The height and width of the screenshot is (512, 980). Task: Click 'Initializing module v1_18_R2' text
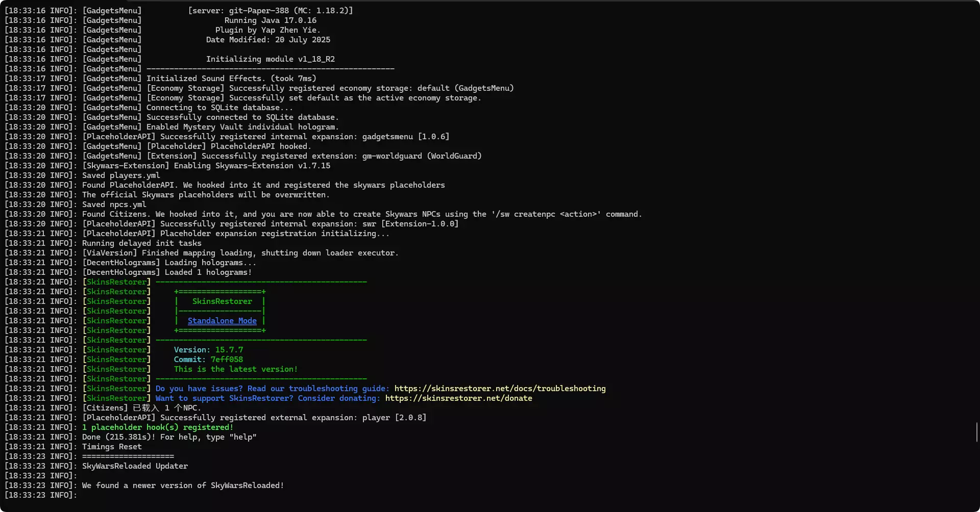270,59
